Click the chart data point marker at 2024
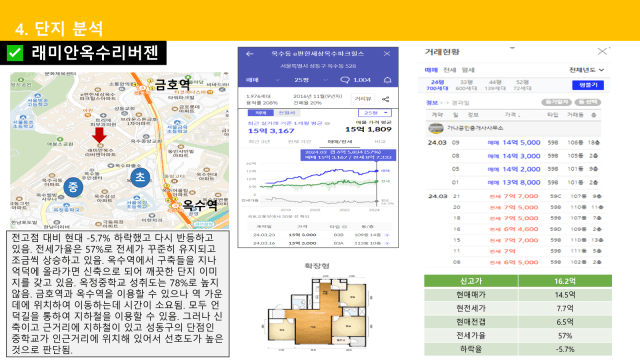640x360 pixels. tap(376, 171)
